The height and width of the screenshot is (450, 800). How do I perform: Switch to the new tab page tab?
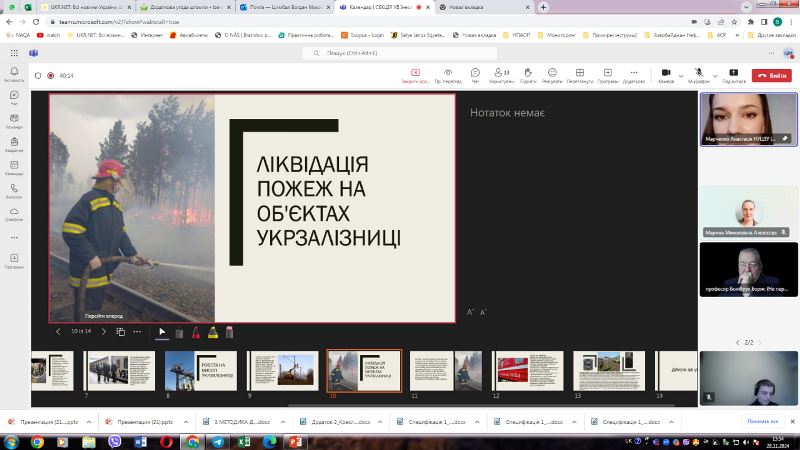click(485, 7)
